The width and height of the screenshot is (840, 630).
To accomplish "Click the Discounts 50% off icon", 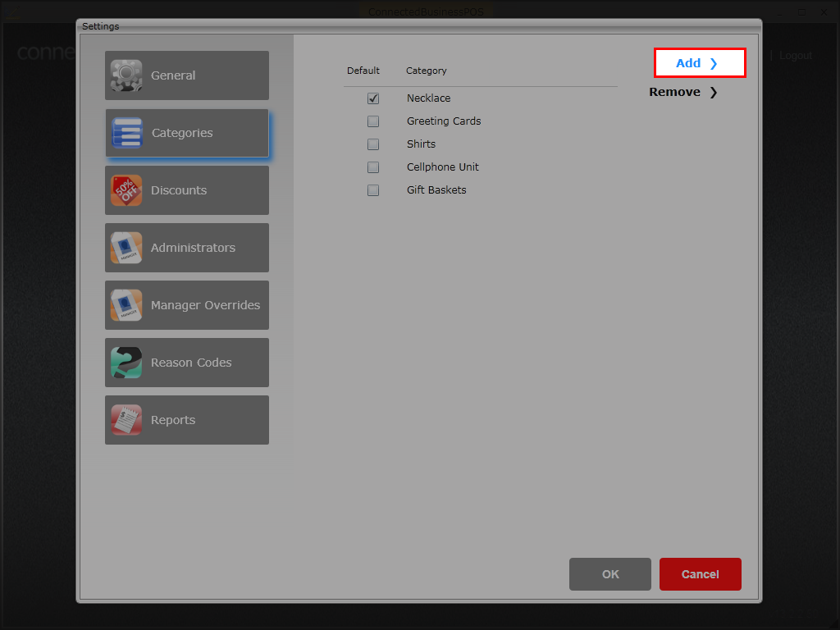I will coord(126,190).
